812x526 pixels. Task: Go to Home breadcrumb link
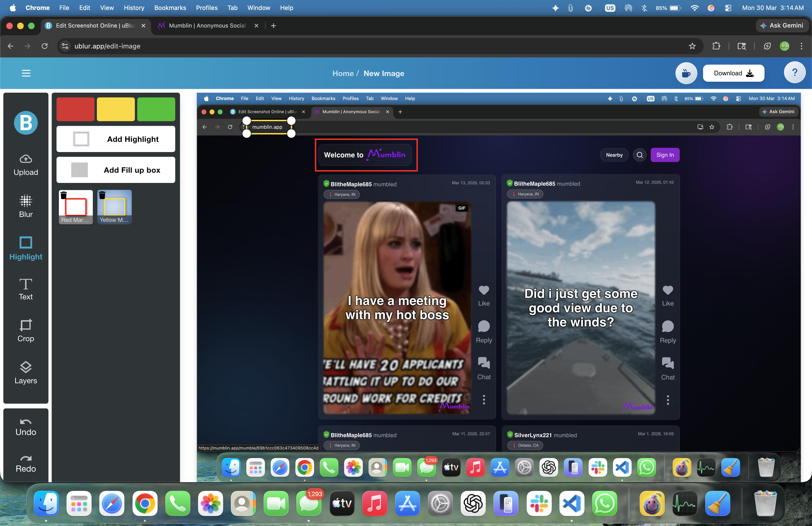343,73
